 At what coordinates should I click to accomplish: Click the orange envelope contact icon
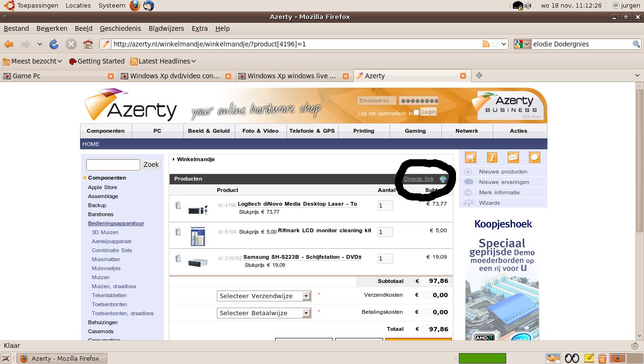pos(513,157)
